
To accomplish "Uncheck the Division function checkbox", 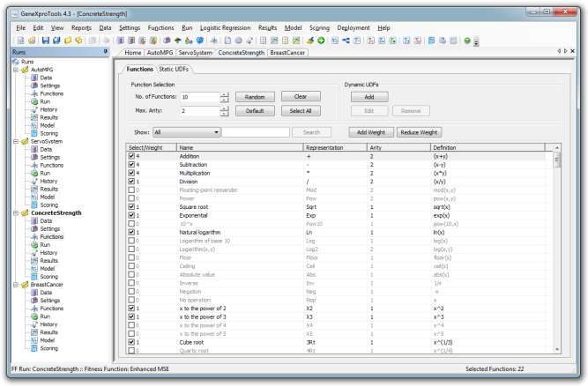I will [x=131, y=181].
